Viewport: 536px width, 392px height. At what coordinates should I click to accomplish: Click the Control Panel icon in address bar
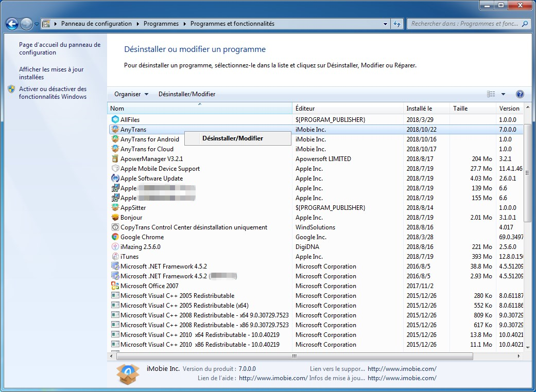46,24
